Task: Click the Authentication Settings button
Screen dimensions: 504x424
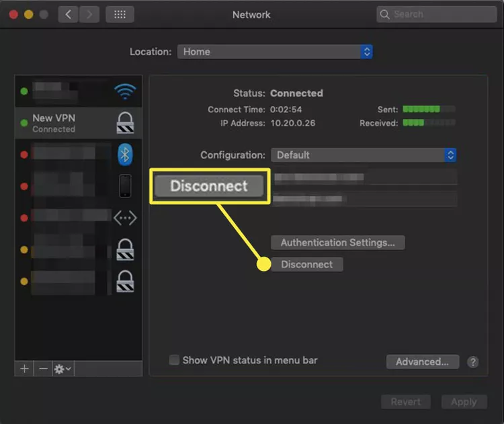Action: 338,243
